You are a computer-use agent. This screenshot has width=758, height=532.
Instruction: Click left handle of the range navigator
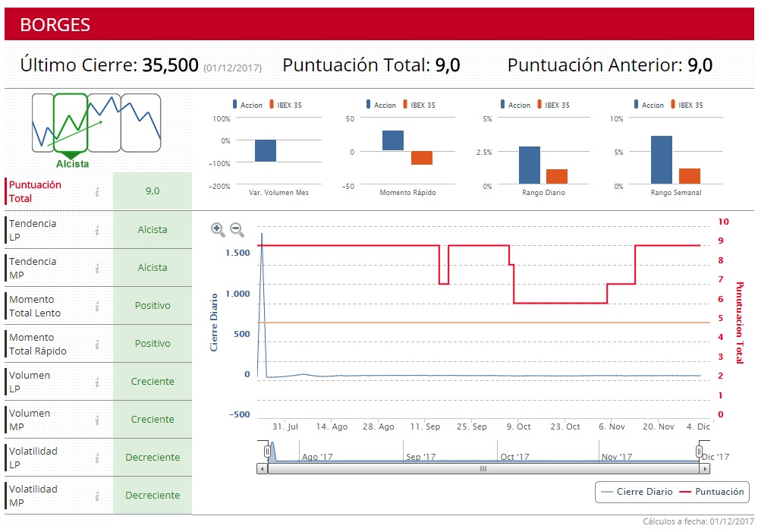coord(267,452)
